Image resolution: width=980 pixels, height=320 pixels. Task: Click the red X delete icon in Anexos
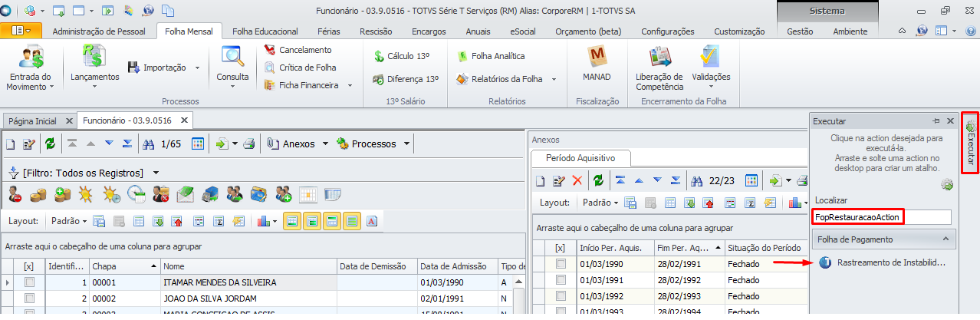[577, 180]
